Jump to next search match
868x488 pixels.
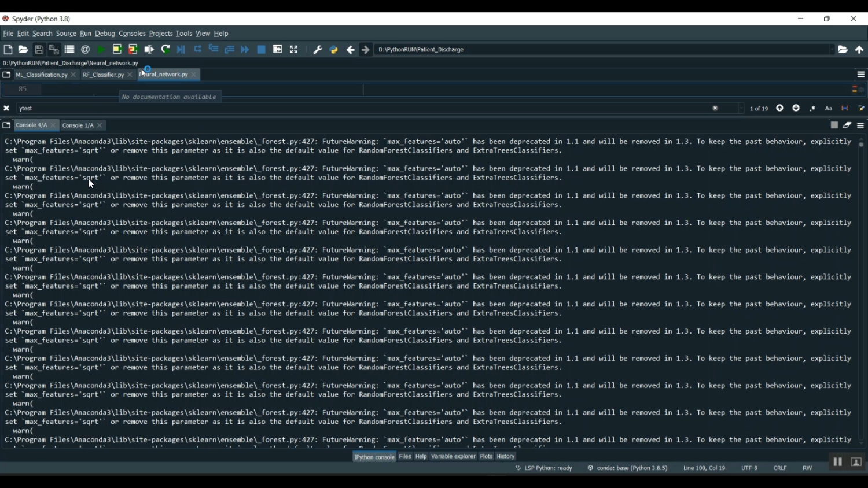point(796,109)
